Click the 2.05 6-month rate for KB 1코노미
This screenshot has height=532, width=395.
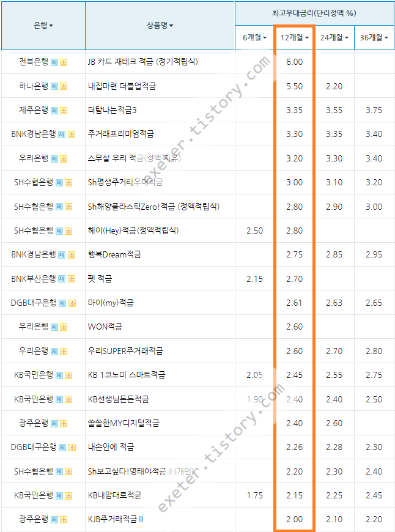[x=254, y=375]
